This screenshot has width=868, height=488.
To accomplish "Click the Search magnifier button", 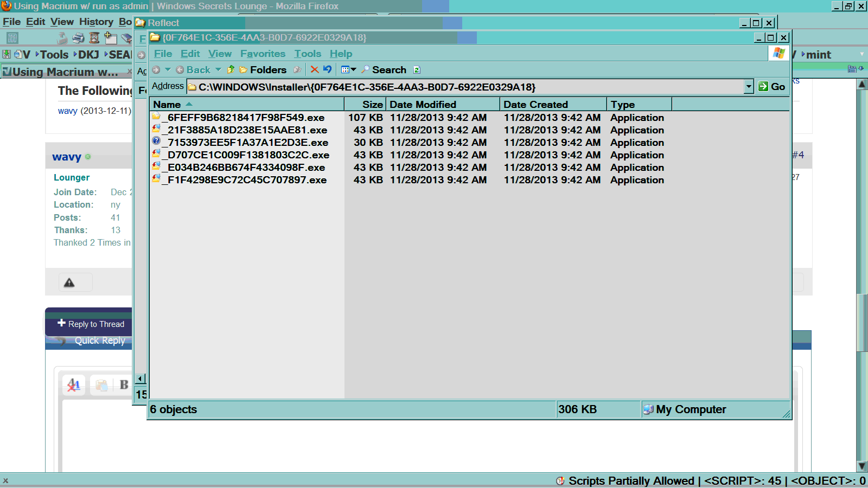I will pos(384,69).
